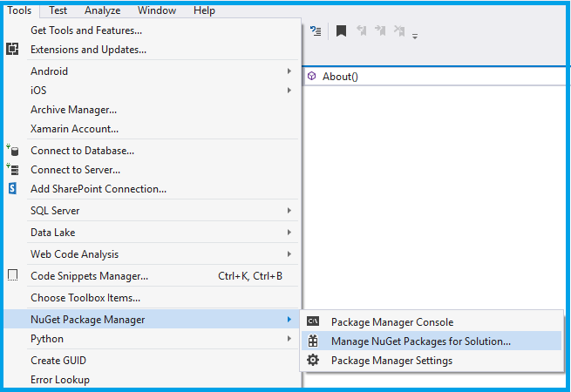Open Archive Manager menu entry
The width and height of the screenshot is (571, 392).
[153, 110]
